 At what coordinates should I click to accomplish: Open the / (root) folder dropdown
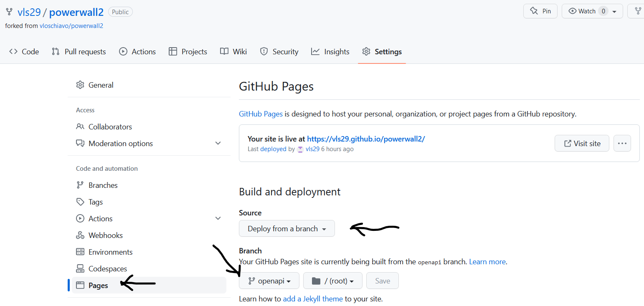click(333, 281)
